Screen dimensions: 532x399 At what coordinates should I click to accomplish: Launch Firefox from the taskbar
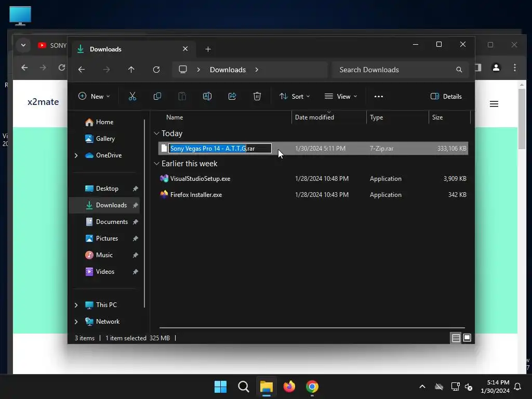coord(289,387)
